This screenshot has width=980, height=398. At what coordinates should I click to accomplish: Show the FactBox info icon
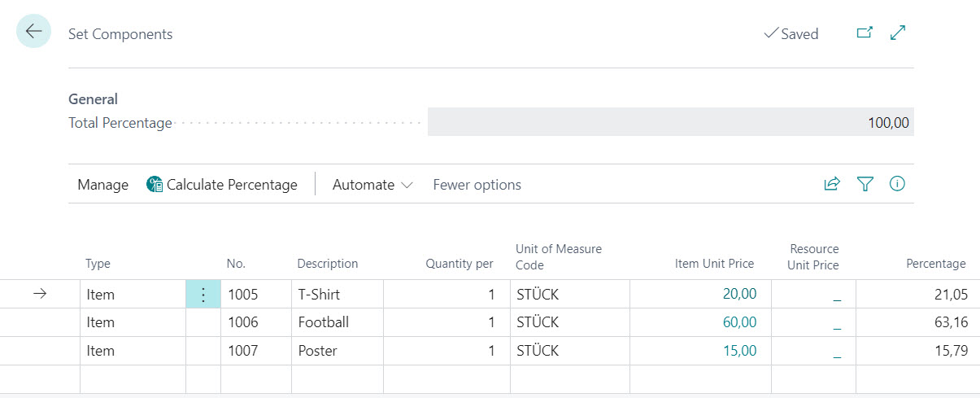click(897, 185)
